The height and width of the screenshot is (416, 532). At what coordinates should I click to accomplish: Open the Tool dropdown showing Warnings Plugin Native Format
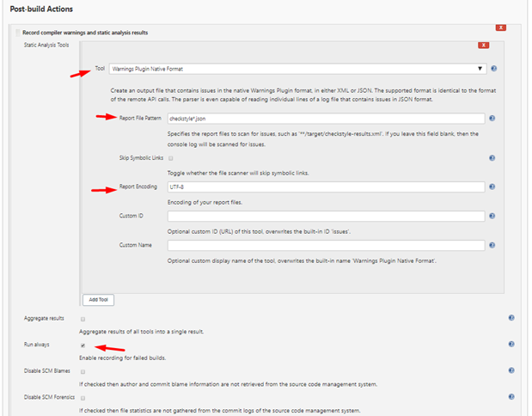point(297,69)
